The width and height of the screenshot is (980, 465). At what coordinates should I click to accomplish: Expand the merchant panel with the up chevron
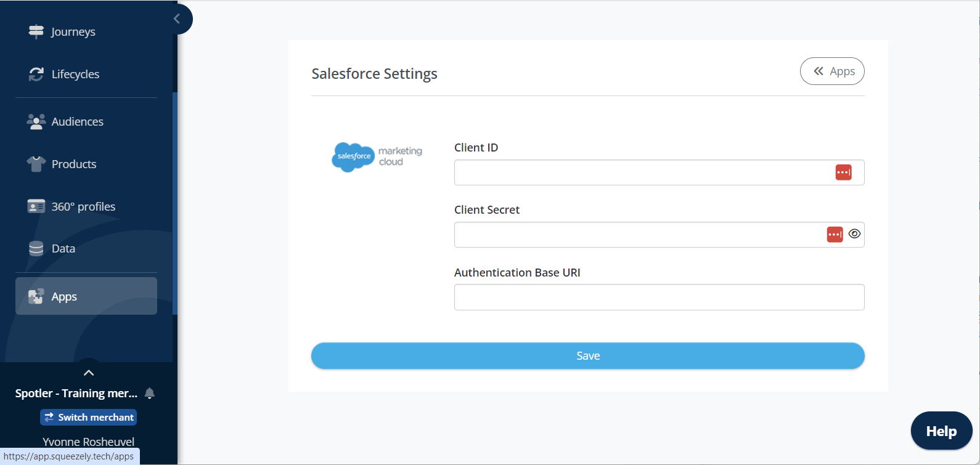pos(89,373)
